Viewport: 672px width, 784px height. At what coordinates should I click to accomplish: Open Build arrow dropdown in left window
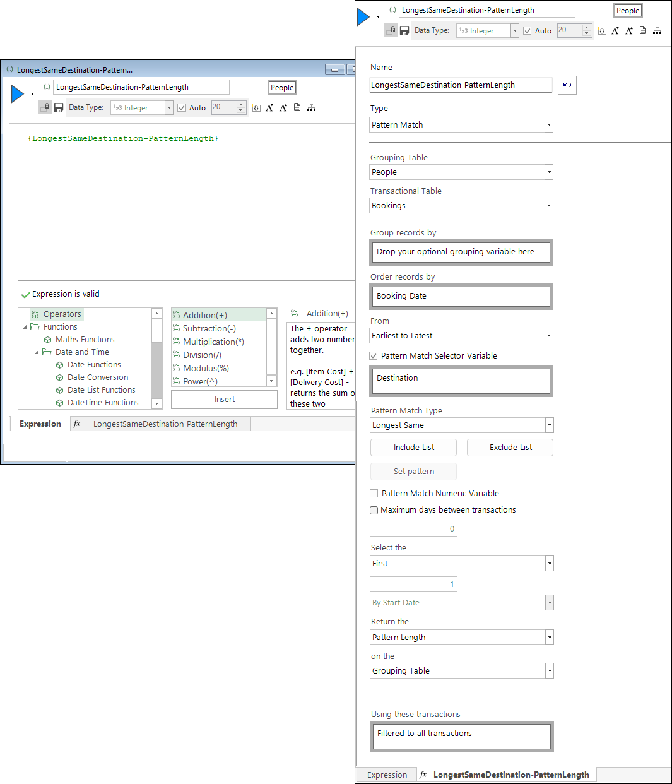pyautogui.click(x=32, y=94)
